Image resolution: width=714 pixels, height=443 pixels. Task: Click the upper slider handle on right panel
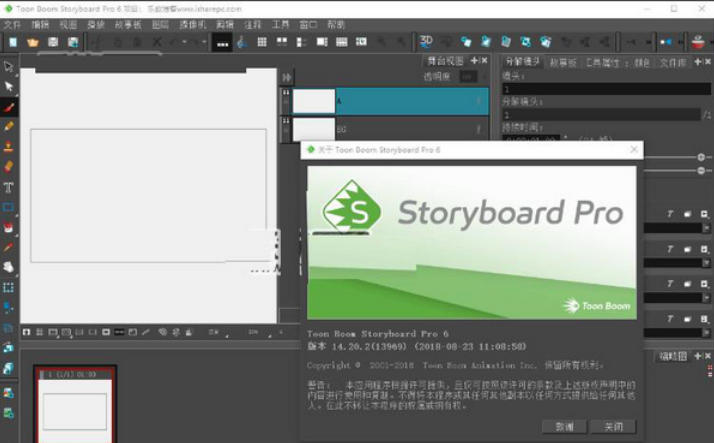(701, 157)
